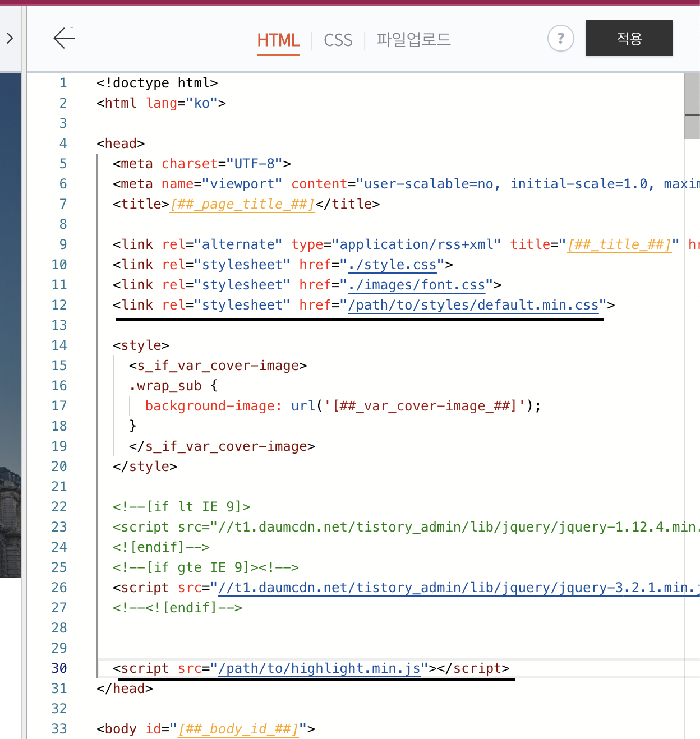This screenshot has height=739, width=700.
Task: Click the <!--[if gte IE 9]><!--> comment
Action: (x=206, y=567)
